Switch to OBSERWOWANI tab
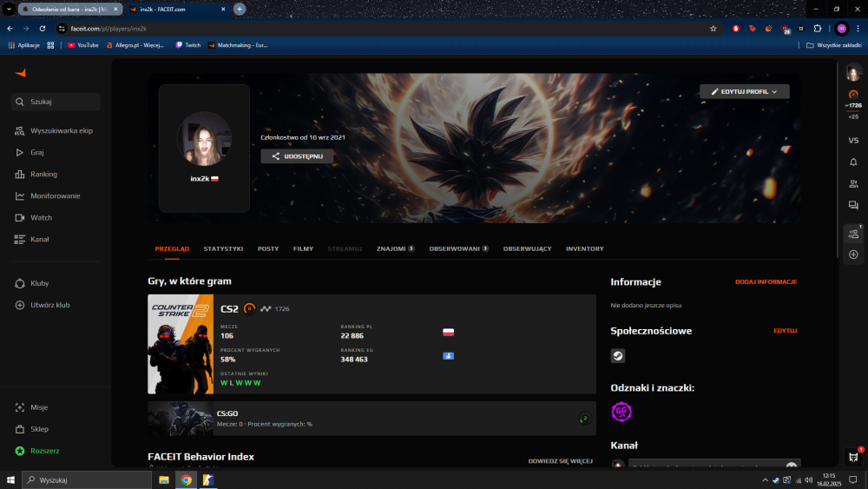Screen dimensions: 868x489 458,248
